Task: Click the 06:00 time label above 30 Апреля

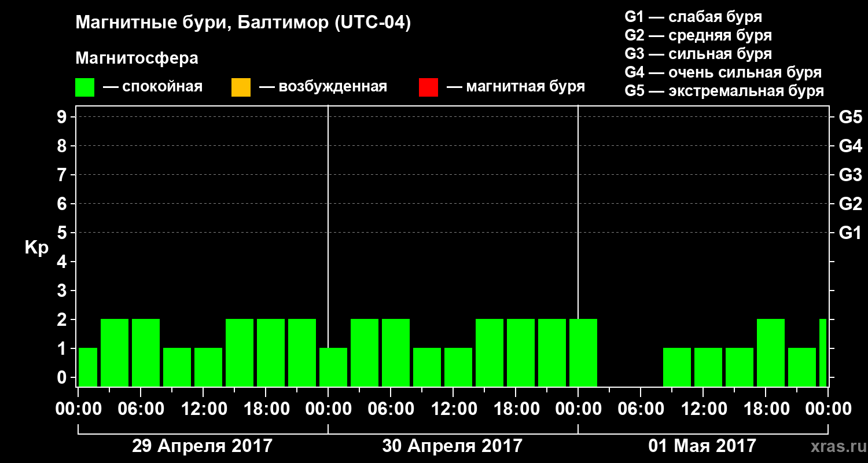Action: click(391, 409)
